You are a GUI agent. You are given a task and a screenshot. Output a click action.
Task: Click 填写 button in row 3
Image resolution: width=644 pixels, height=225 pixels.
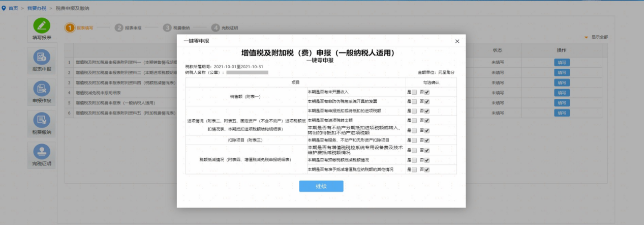coord(562,82)
